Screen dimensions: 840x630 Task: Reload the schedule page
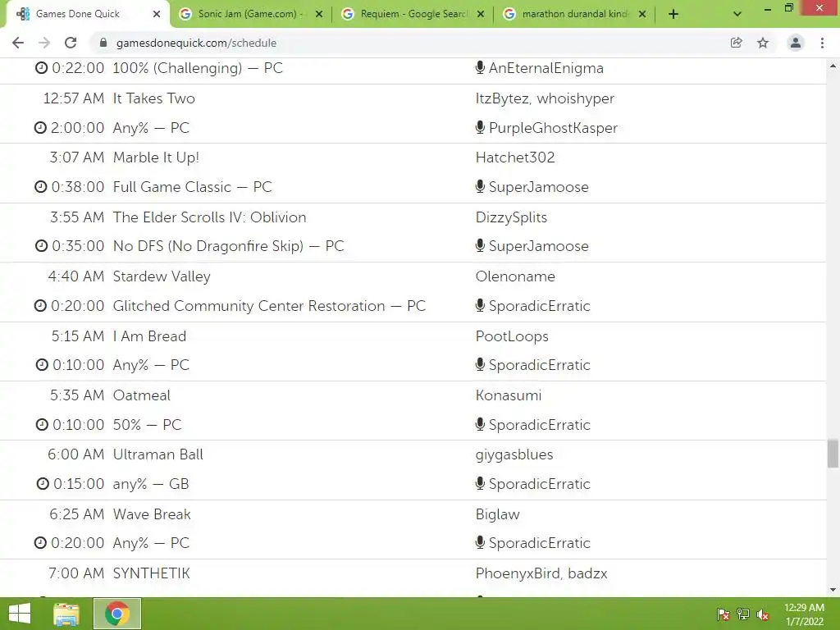(x=71, y=43)
